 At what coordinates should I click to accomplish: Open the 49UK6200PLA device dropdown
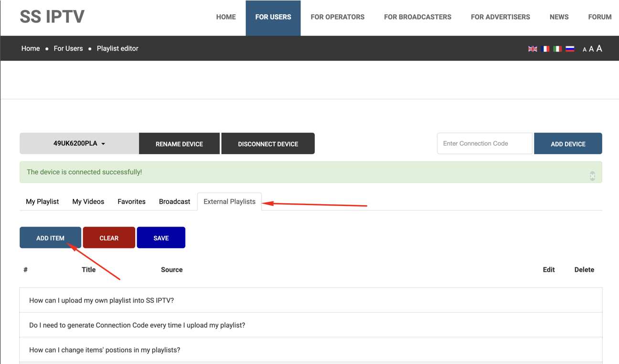pyautogui.click(x=79, y=144)
